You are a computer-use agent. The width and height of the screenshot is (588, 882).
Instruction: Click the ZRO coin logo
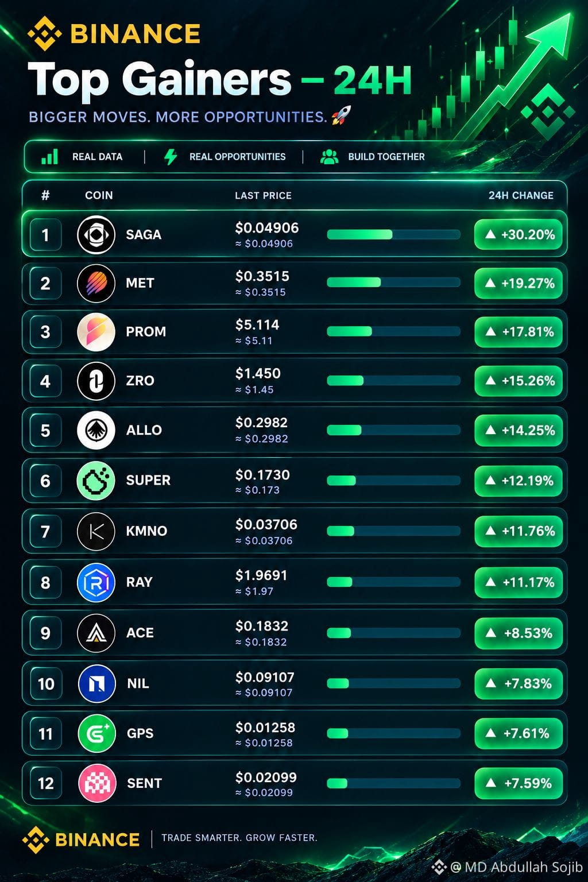click(96, 381)
